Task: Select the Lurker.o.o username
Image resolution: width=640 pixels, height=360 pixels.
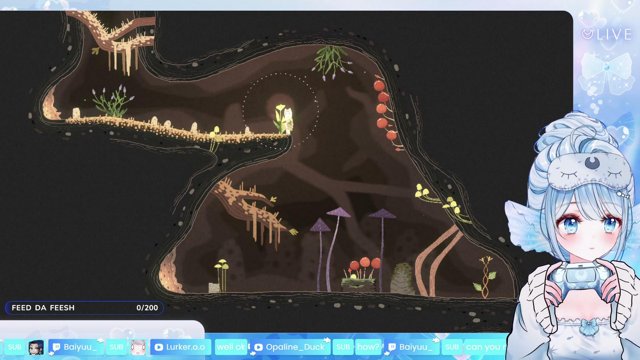Action: [185, 347]
